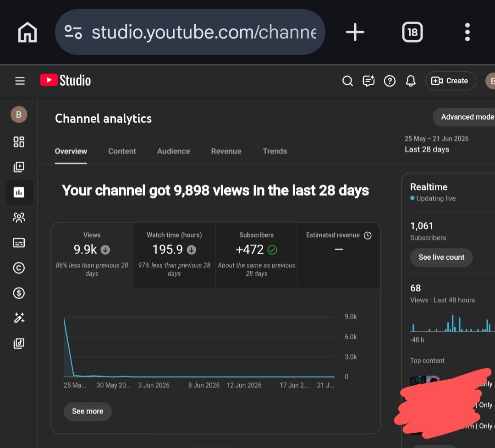Viewport: 495px width, 448px height.
Task: Open a new browser tab with plus icon
Action: tap(355, 32)
